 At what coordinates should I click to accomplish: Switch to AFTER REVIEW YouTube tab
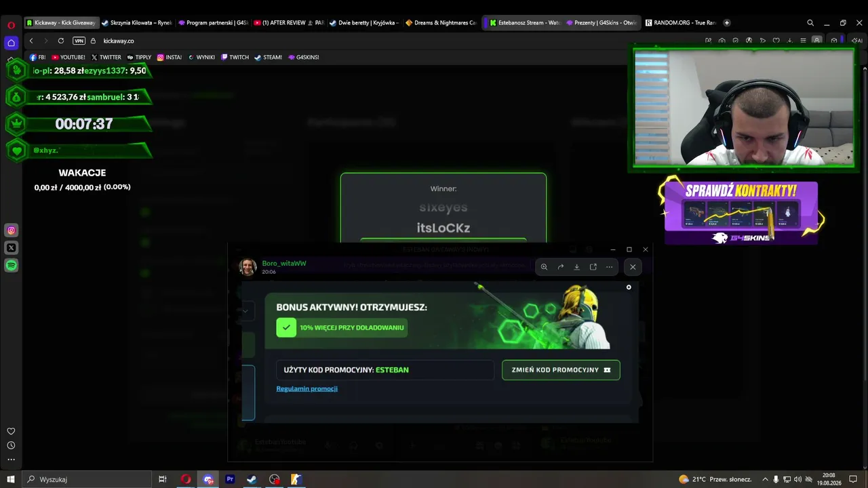290,22
